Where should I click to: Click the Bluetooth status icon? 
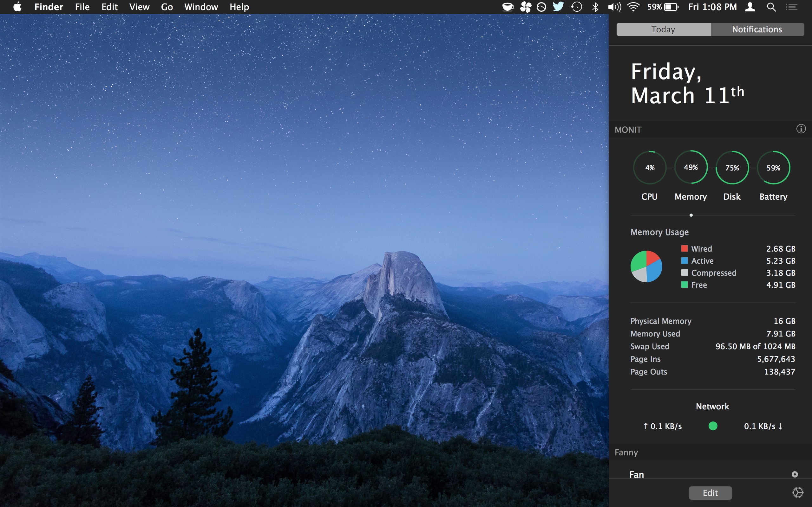pyautogui.click(x=595, y=7)
